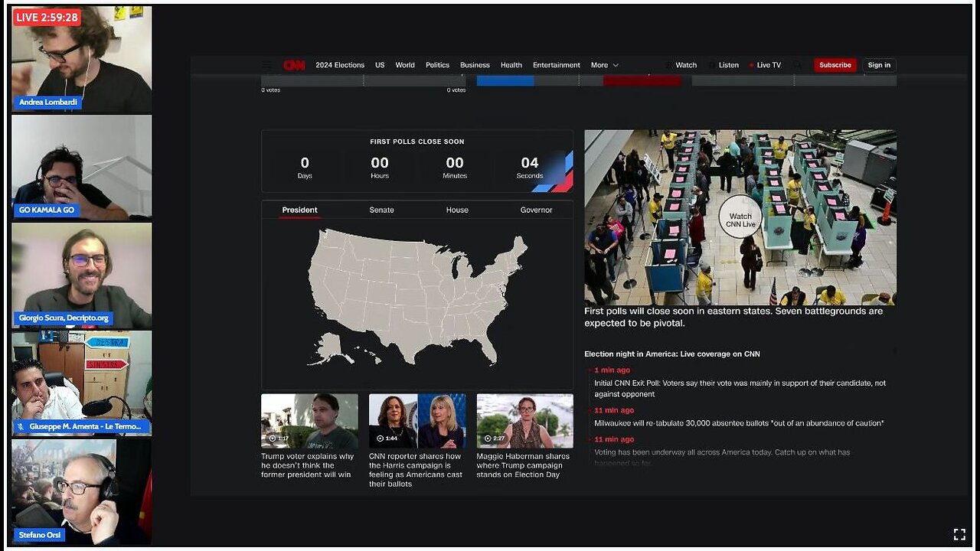Click the Sign in button
This screenshot has height=551, width=980.
point(879,65)
